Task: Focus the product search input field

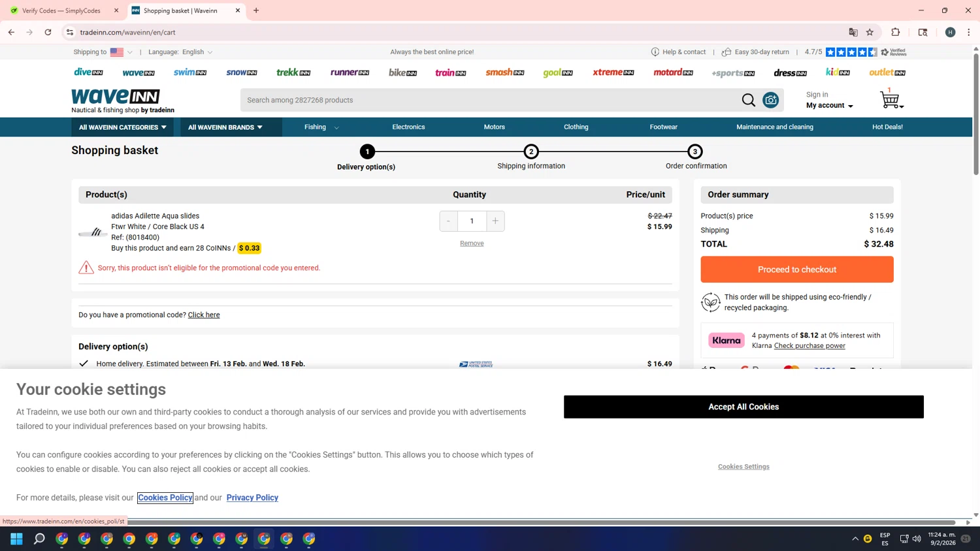Action: point(490,100)
